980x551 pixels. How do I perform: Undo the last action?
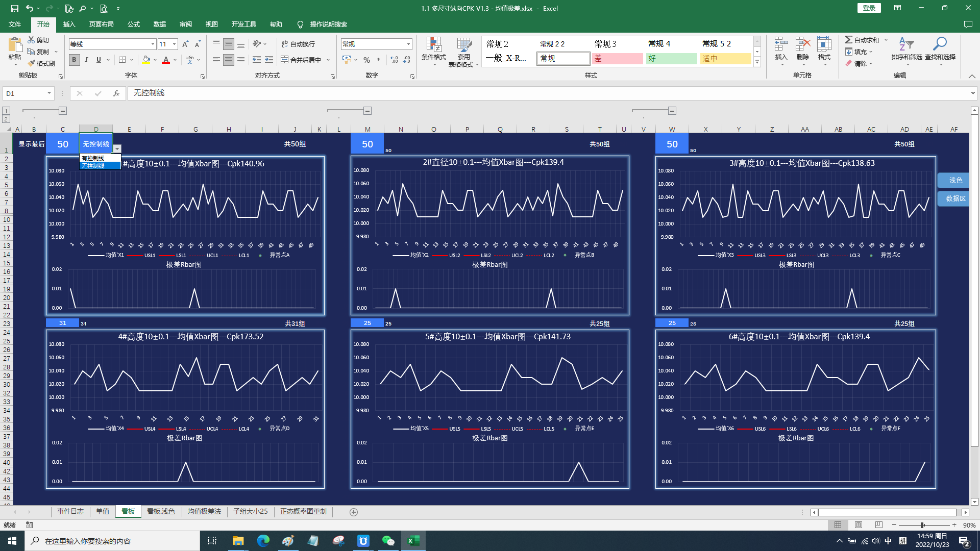tap(30, 8)
